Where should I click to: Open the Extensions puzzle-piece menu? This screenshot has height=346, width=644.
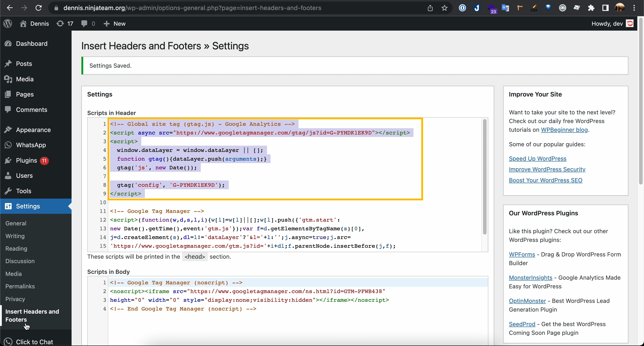pos(591,8)
